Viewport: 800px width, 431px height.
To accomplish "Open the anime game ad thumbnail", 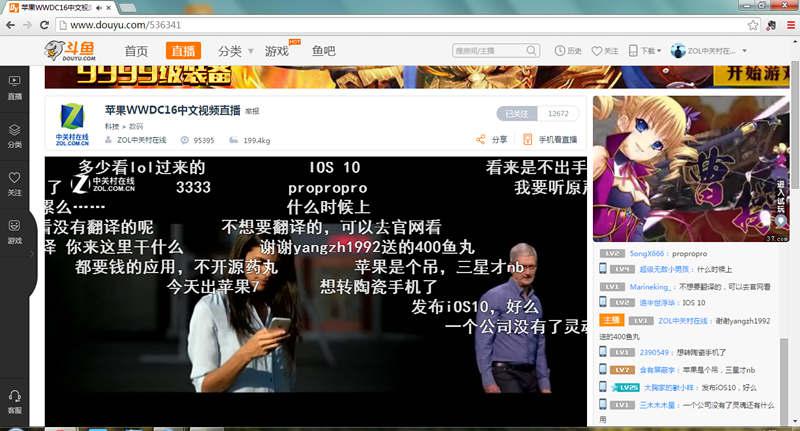I will [691, 169].
